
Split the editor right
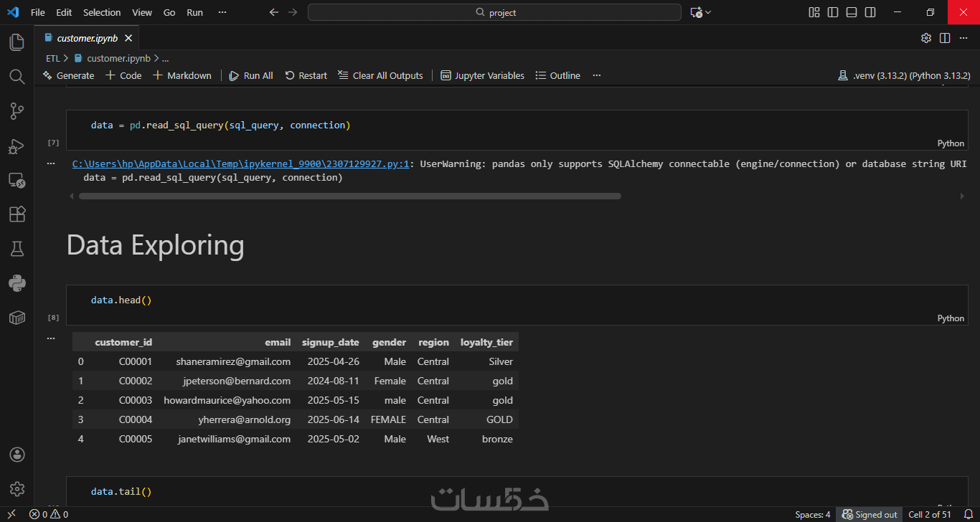pyautogui.click(x=945, y=38)
